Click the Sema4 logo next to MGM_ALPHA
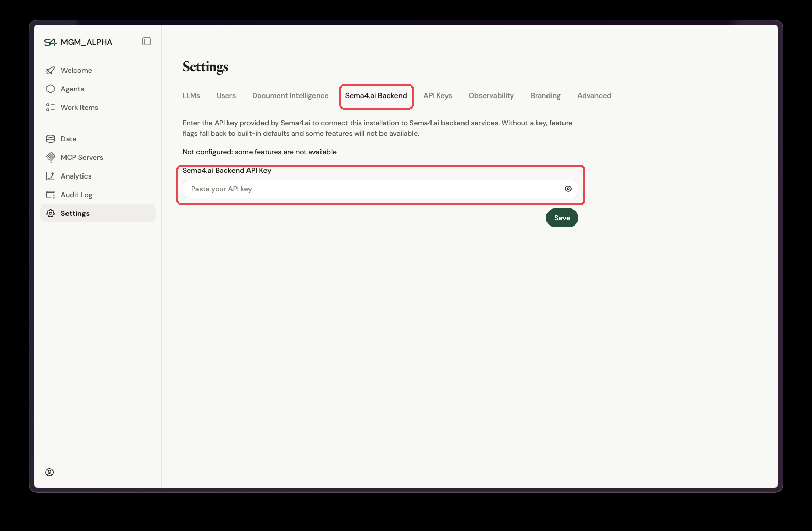Image resolution: width=812 pixels, height=531 pixels. click(50, 42)
